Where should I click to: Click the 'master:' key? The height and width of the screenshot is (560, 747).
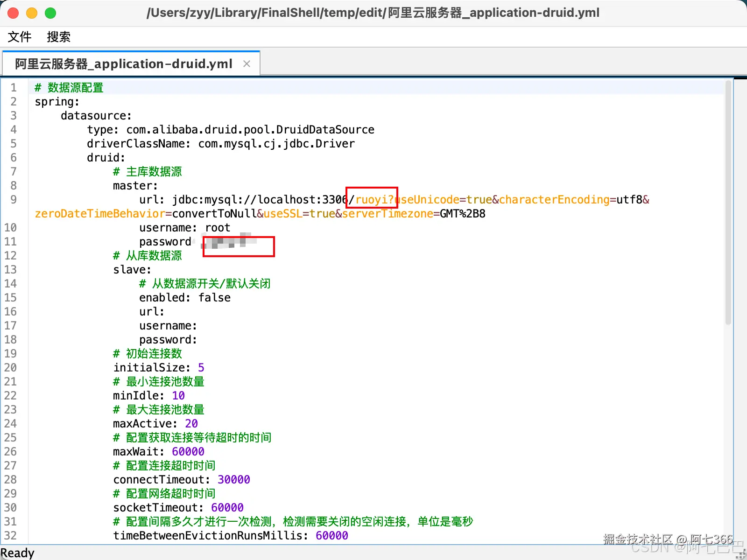click(135, 186)
